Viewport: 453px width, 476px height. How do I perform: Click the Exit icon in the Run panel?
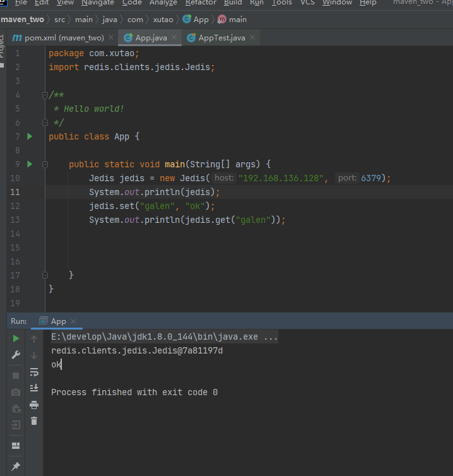[x=16, y=425]
